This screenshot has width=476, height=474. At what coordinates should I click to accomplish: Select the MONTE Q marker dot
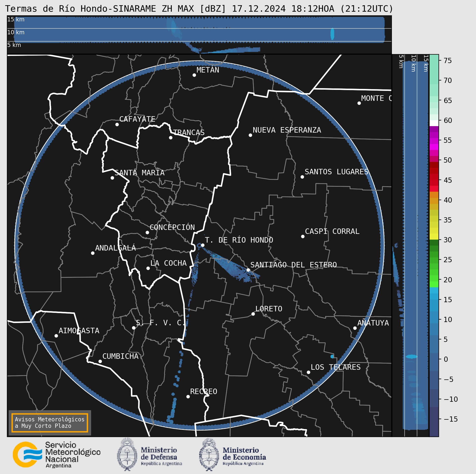359,103
